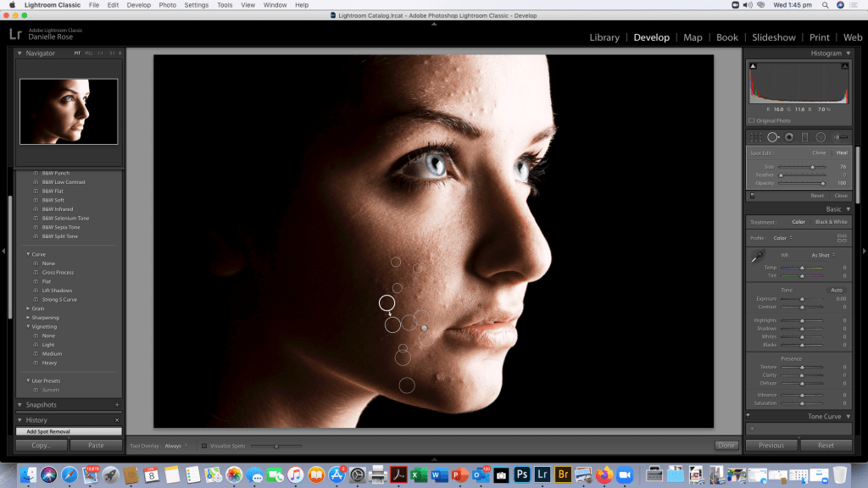This screenshot has width=868, height=488.
Task: Select the Crop Overlay tool icon
Action: [755, 137]
